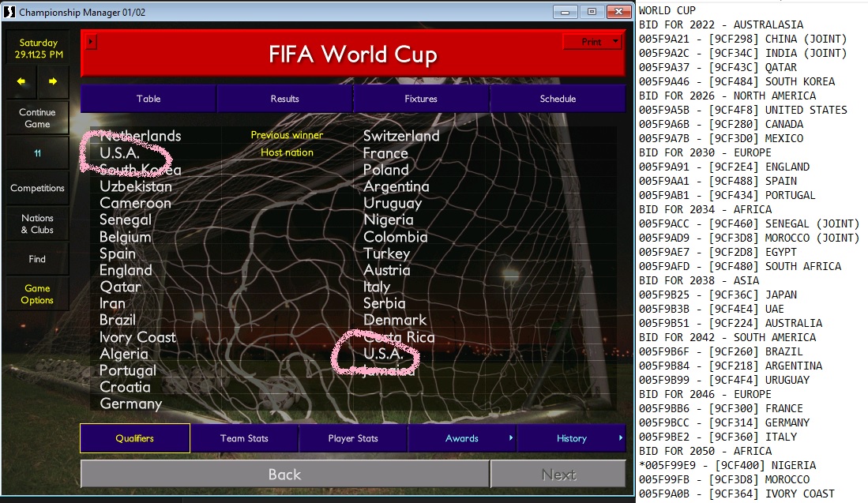Open Nations & Clubs menu
Viewport: 868px width, 503px height.
[x=37, y=223]
